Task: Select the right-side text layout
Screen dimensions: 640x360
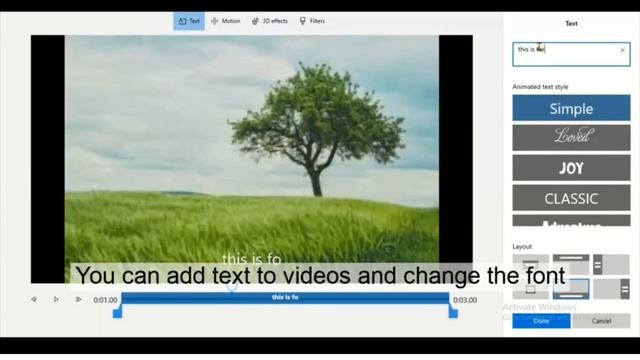Action: pos(611,289)
